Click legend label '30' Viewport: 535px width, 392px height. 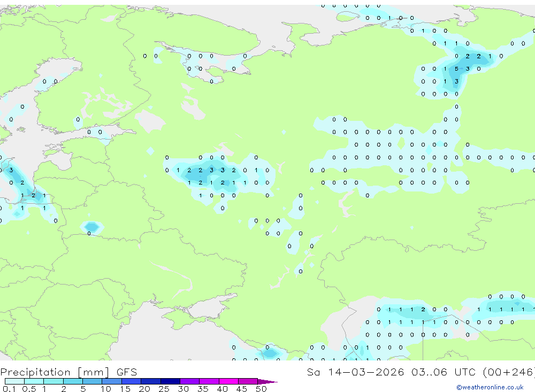coord(183,389)
